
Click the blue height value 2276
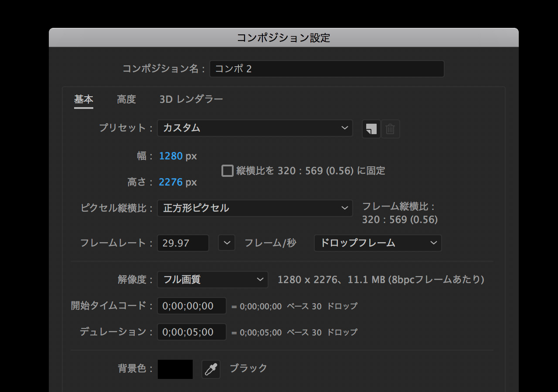point(171,182)
